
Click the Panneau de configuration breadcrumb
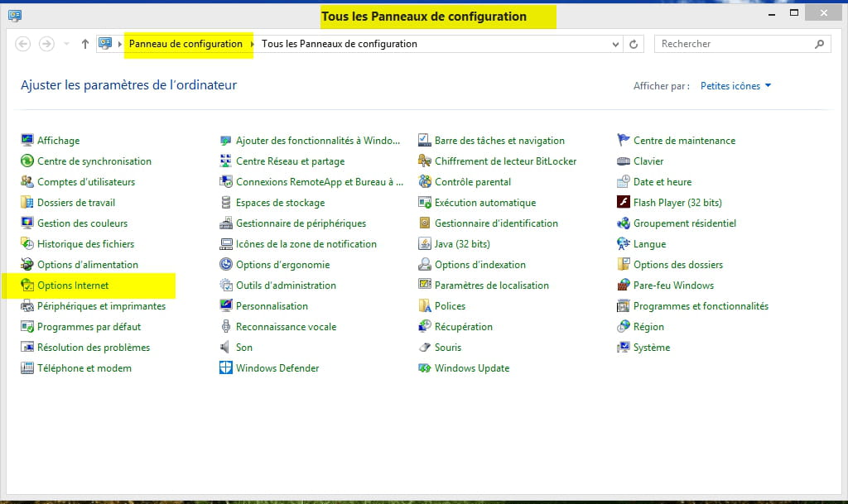tap(185, 44)
